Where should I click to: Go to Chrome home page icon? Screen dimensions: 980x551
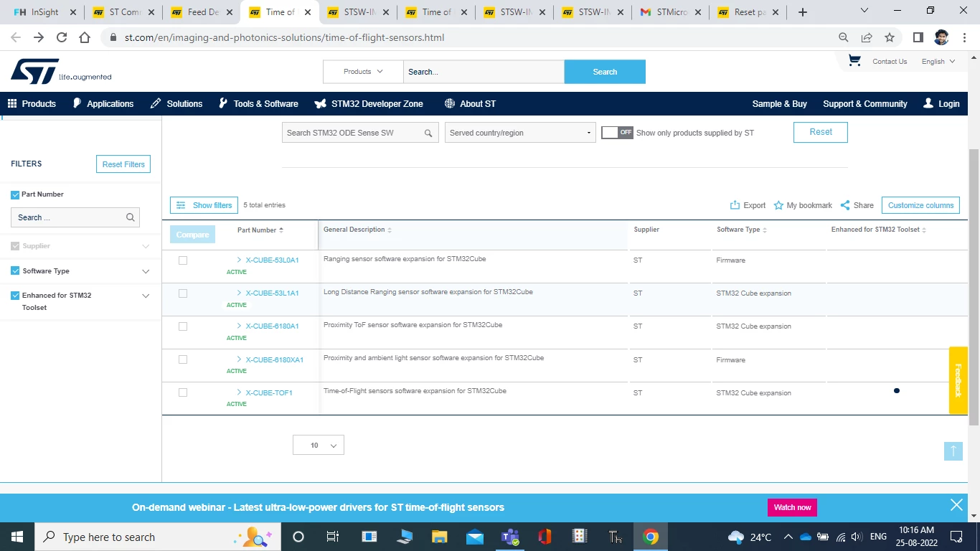[x=85, y=37]
